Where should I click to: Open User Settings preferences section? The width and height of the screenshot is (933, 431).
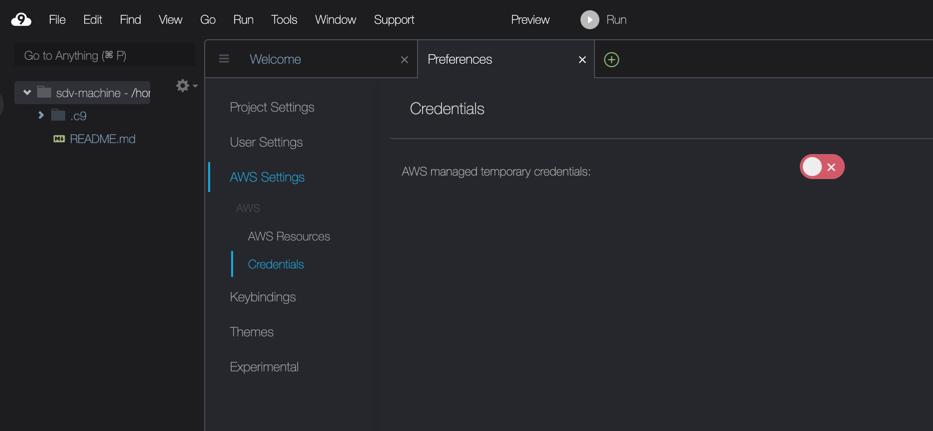point(266,142)
